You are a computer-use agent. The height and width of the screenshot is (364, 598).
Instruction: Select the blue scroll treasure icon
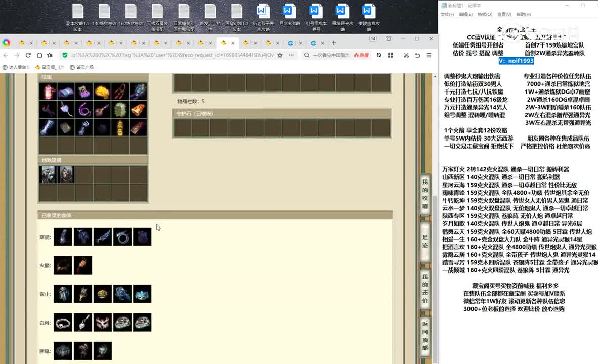[66, 92]
